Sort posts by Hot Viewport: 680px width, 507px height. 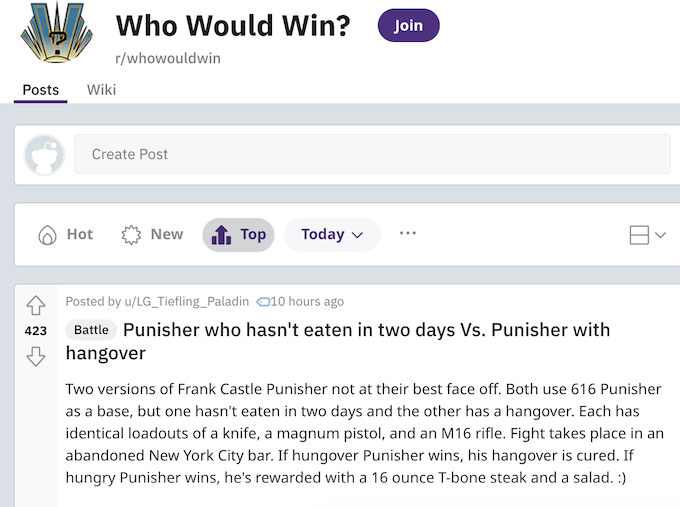(x=66, y=235)
